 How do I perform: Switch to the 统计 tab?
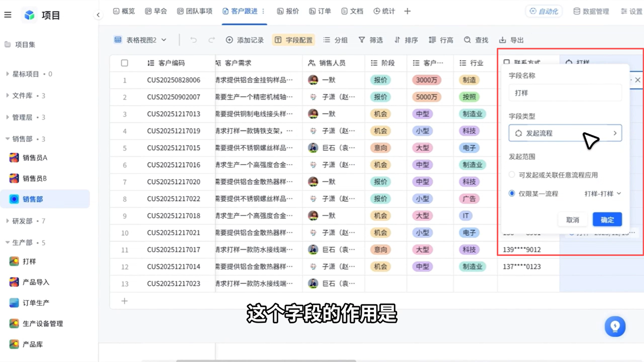(384, 11)
